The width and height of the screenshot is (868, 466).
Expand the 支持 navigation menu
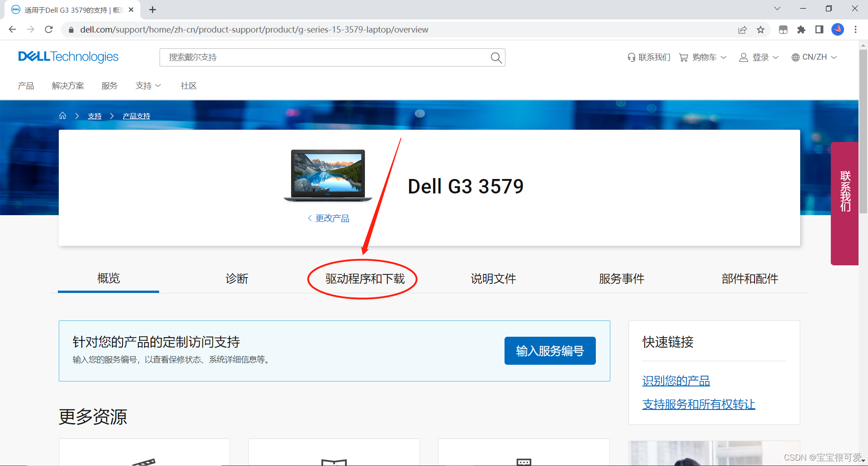(x=148, y=85)
